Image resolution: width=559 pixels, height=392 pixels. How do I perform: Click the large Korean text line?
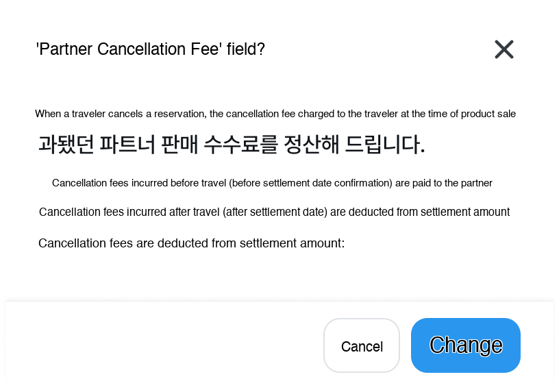click(232, 145)
